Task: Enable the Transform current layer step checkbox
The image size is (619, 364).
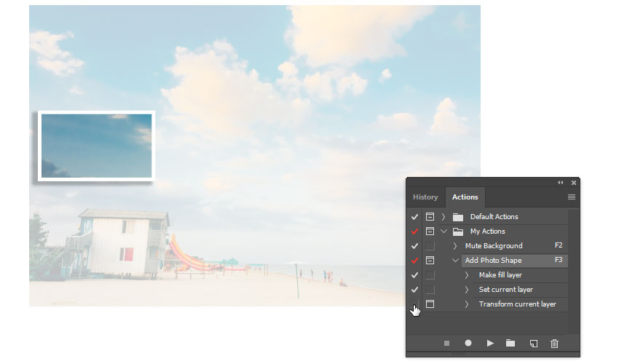Action: point(414,304)
